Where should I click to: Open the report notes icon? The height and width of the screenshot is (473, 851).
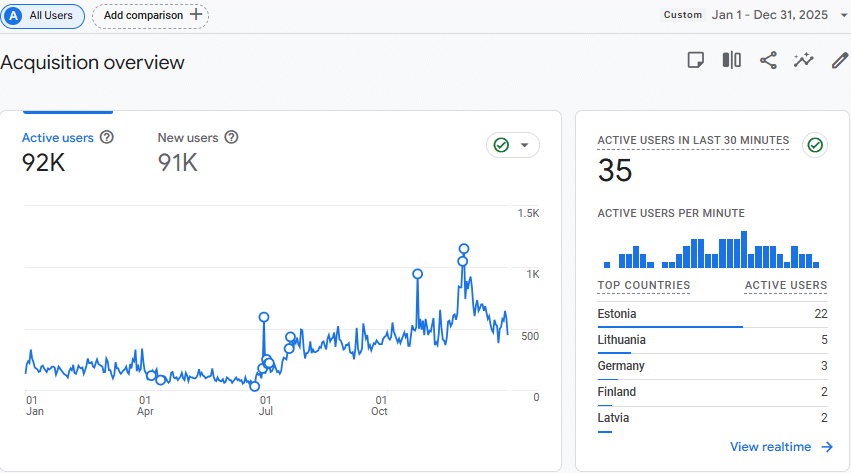click(696, 61)
